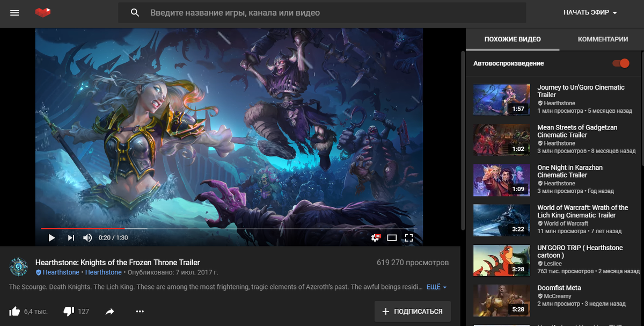Image resolution: width=644 pixels, height=326 pixels.
Task: Click the search magnifier icon
Action: coord(135,12)
